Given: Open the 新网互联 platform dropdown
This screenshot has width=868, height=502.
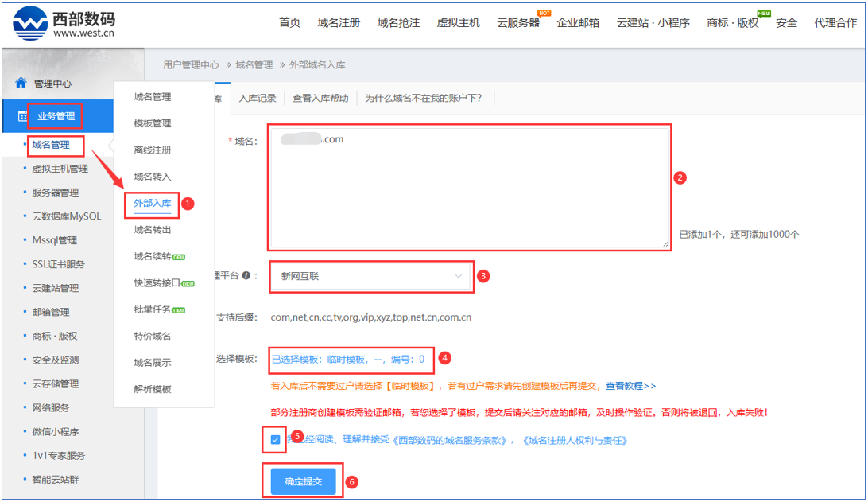Looking at the screenshot, I should click(371, 276).
